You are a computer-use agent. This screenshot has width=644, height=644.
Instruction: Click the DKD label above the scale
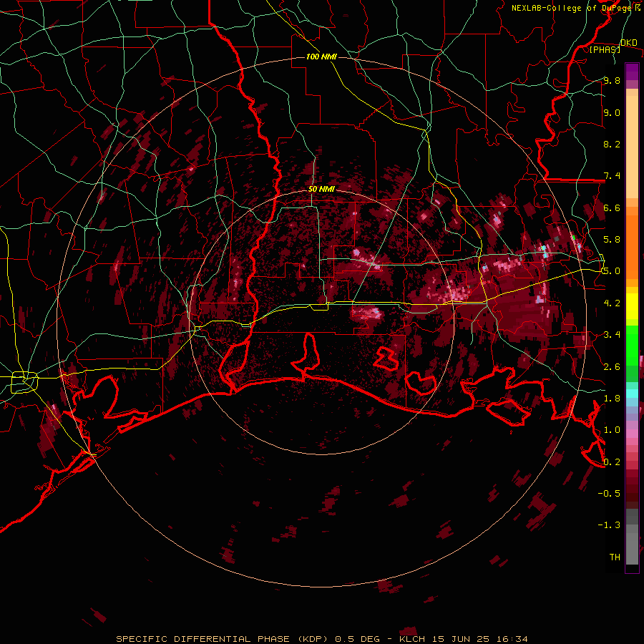(x=629, y=43)
